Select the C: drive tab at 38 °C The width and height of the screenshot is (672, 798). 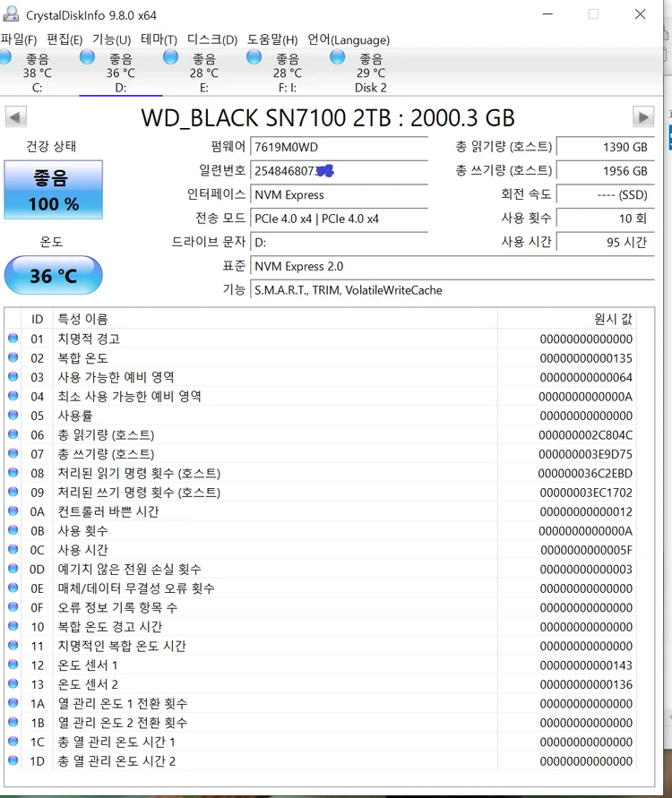37,73
